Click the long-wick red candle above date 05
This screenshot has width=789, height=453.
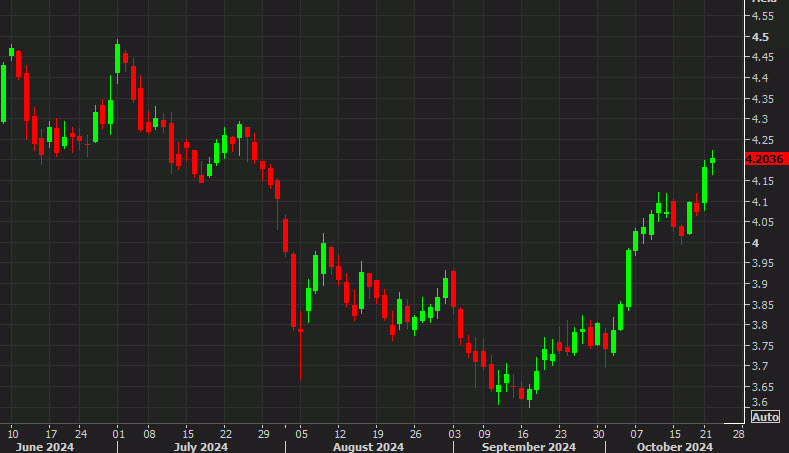tap(300, 346)
